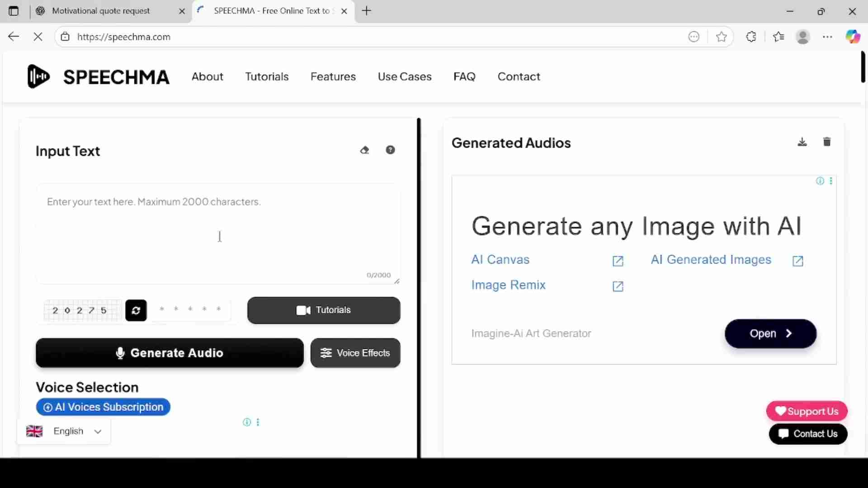
Task: Open the kebab menu next to Voice Selection
Action: 258,422
